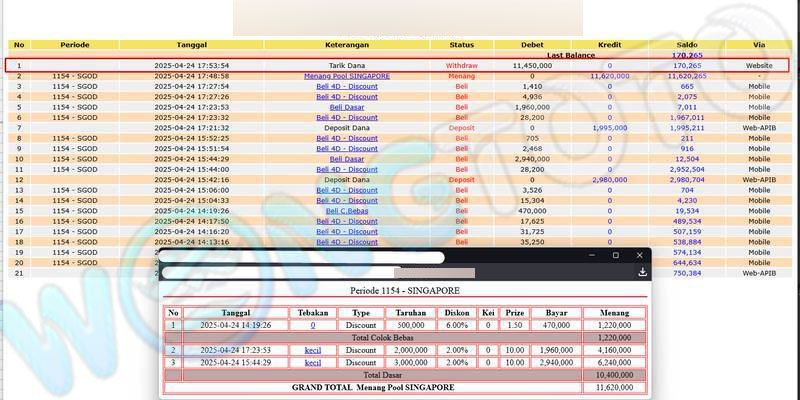Viewport: 800px width, 400px height.
Task: Open the Menang Pool SINGAPORE link
Action: click(x=347, y=76)
